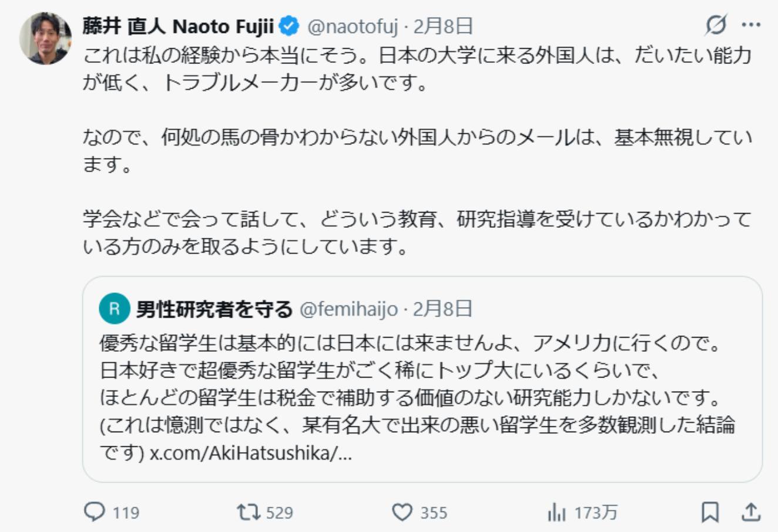Click the quoted account's round R avatar
Viewport: 778px width, 532px height.
(x=114, y=309)
